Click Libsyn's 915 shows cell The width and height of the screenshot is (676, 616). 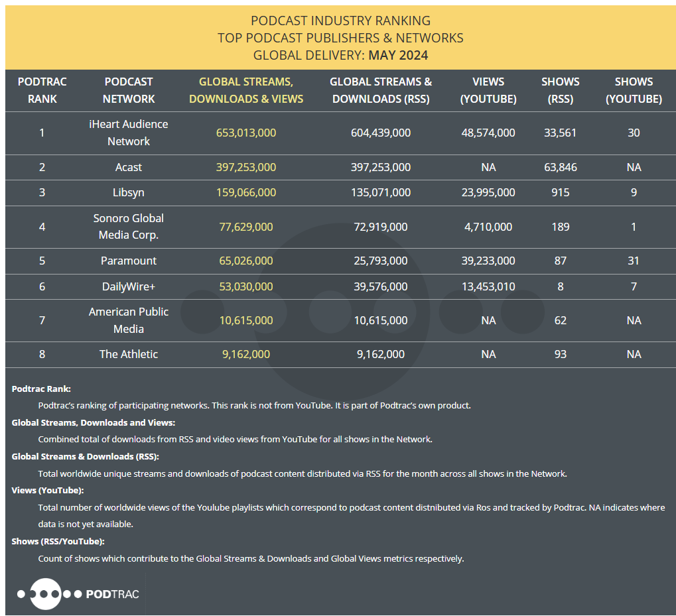tap(561, 192)
